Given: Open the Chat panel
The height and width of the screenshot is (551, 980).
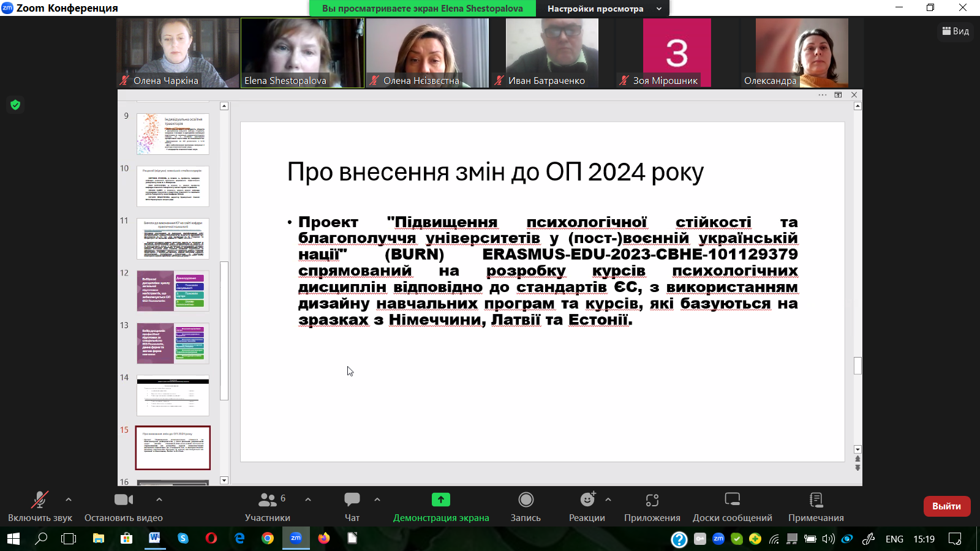Looking at the screenshot, I should (352, 500).
